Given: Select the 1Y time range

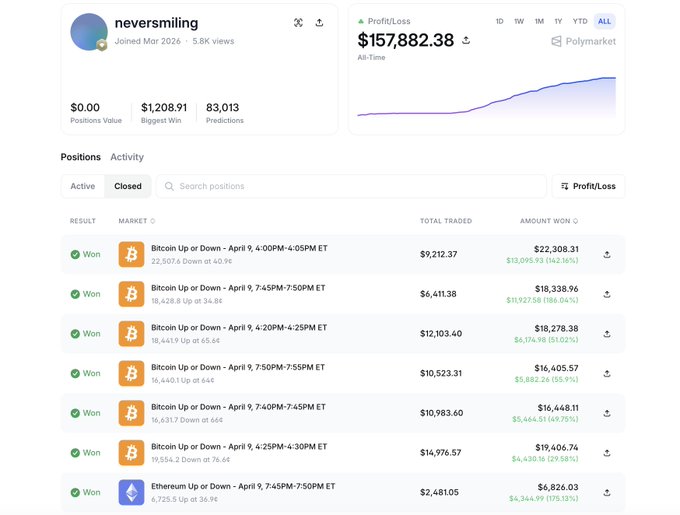Looking at the screenshot, I should (x=558, y=21).
